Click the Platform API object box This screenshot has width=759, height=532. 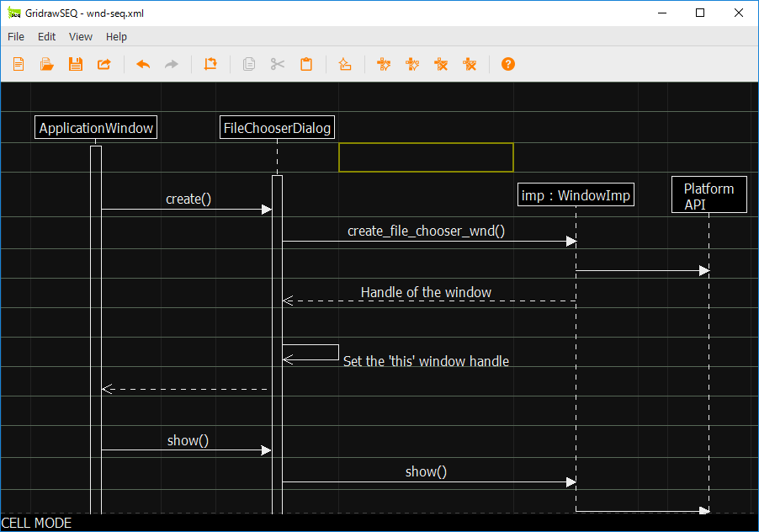coord(709,196)
